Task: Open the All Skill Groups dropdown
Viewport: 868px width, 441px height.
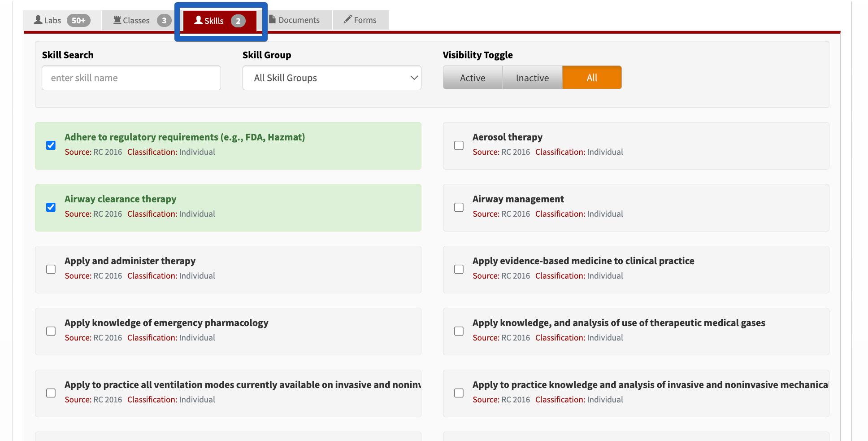Action: tap(332, 78)
